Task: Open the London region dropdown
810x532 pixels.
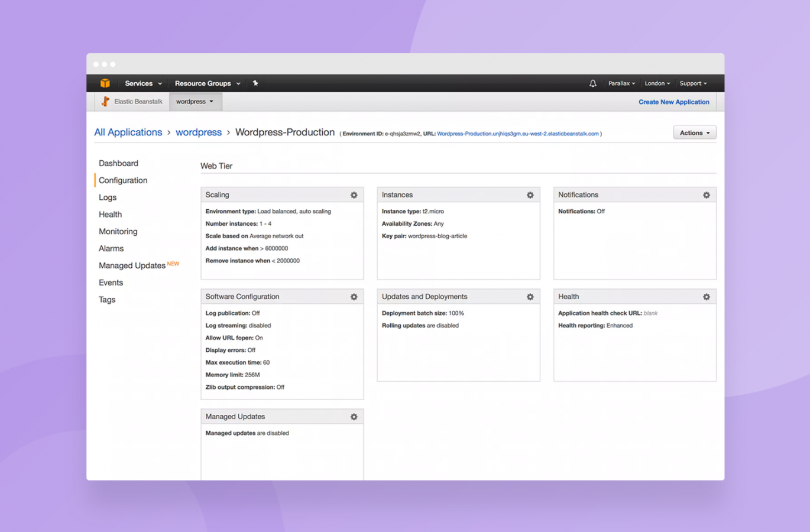Action: click(657, 83)
